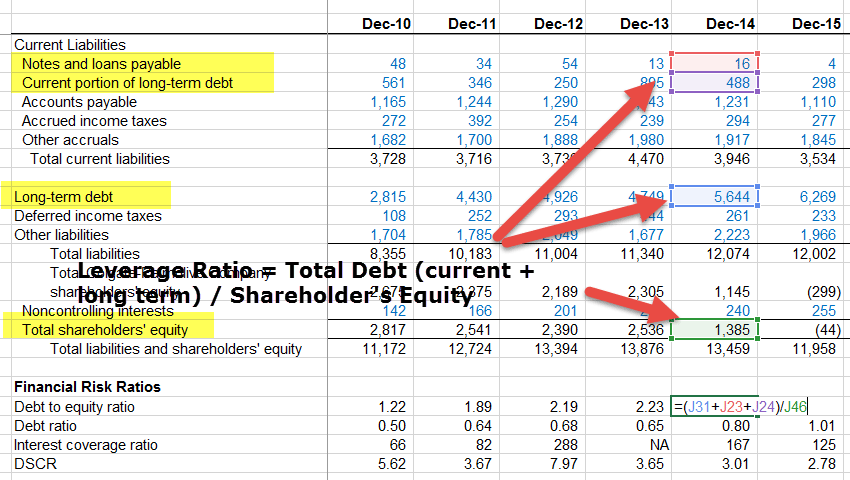Select Dec-12 DSCR value 7.97
The width and height of the screenshot is (850, 480).
[564, 463]
